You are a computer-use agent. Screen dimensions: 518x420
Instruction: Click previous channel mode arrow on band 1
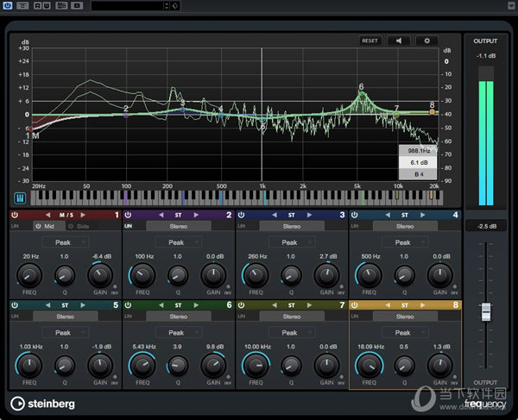[48, 215]
